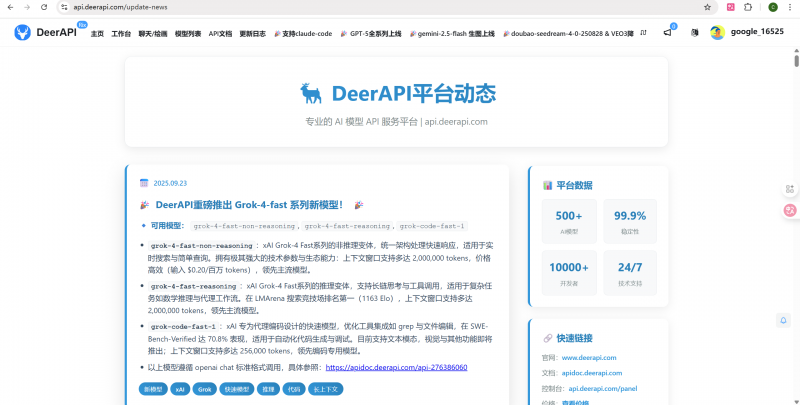Viewport: 800px width, 405px height.
Task: Click the Grok tag pill
Action: pos(204,388)
